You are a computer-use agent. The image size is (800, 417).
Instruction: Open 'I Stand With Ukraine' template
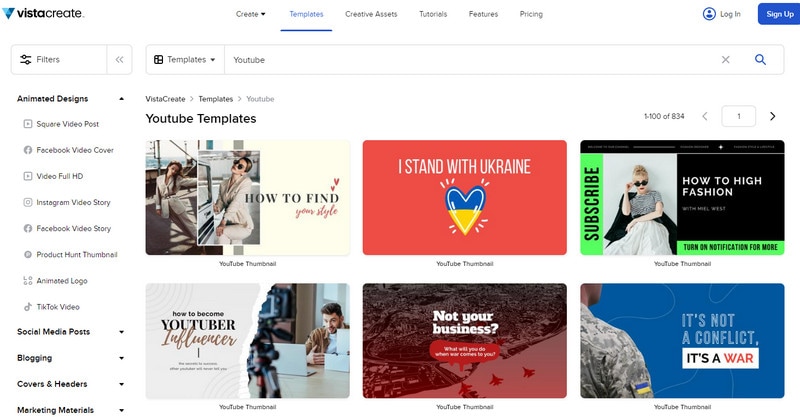click(x=465, y=198)
